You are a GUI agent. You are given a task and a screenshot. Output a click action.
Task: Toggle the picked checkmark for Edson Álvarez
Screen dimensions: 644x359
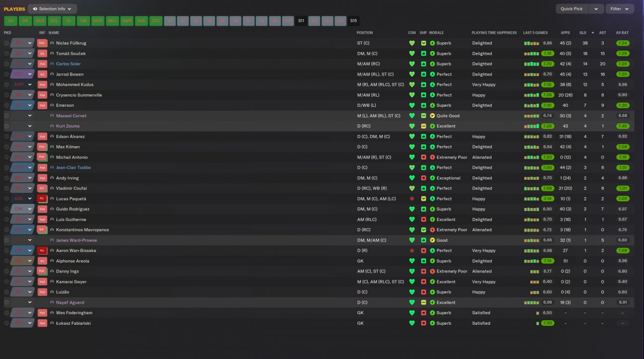(7, 136)
